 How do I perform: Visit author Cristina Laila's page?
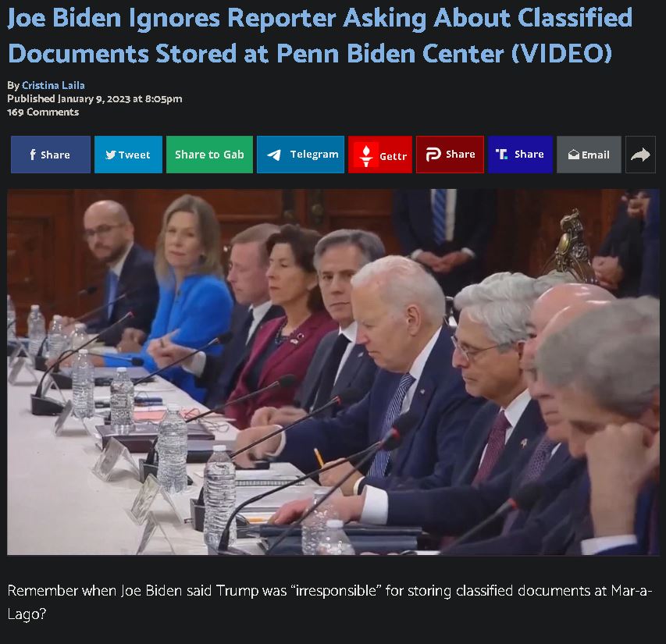click(53, 85)
